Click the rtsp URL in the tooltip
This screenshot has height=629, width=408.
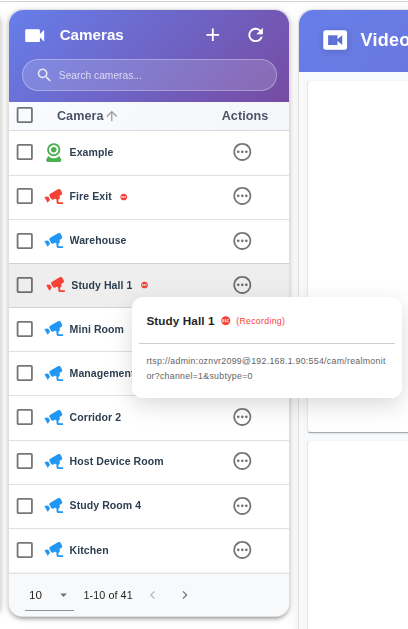coord(266,369)
